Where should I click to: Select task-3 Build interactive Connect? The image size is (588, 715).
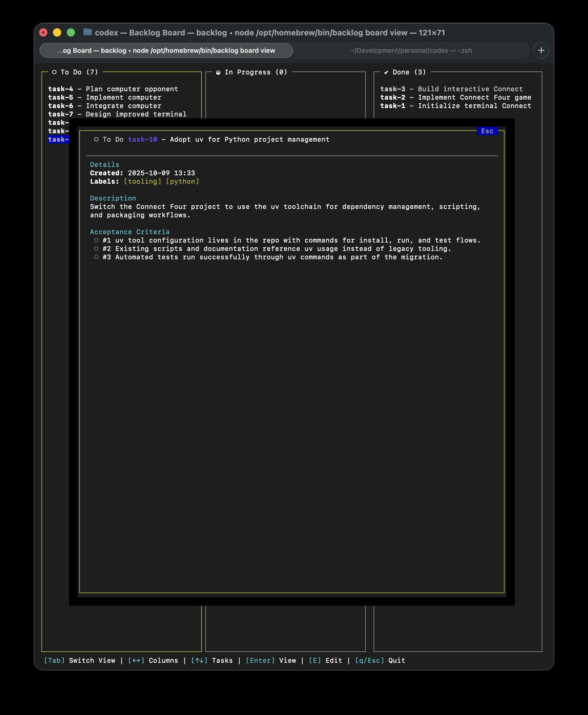[451, 89]
